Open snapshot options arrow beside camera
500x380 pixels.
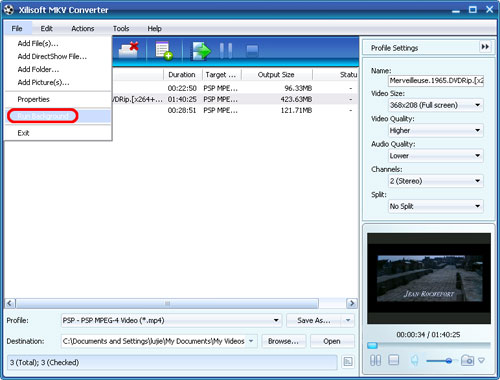click(x=481, y=360)
